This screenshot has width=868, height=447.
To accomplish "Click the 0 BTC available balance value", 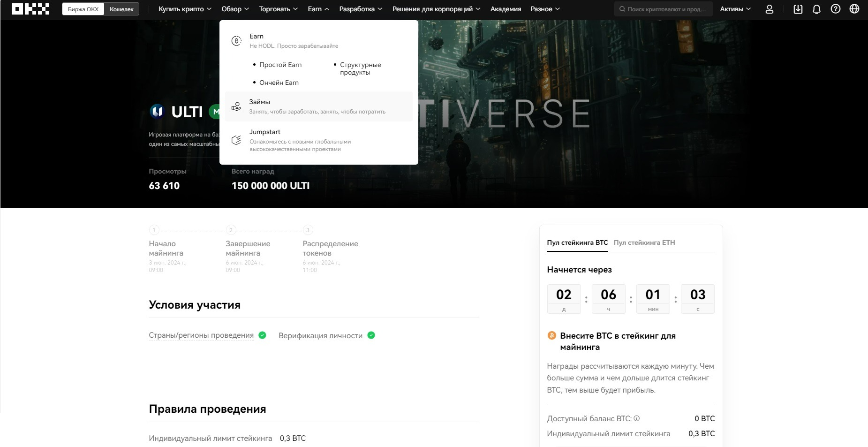I will [705, 418].
